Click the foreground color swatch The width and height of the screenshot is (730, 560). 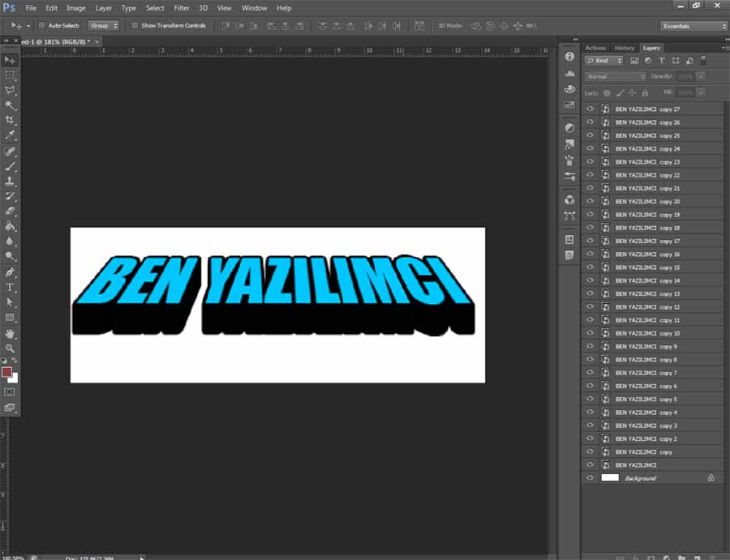6,372
